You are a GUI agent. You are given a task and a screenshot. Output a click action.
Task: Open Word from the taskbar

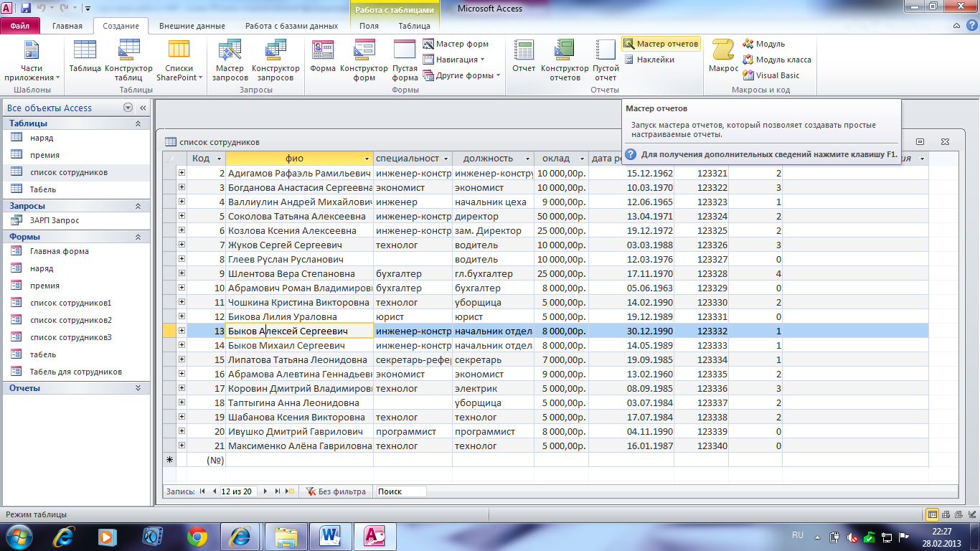coord(331,535)
